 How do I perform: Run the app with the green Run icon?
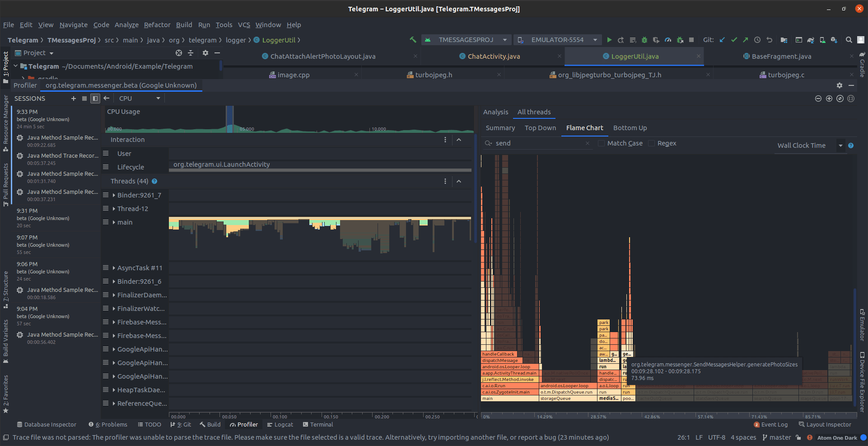[x=609, y=40]
